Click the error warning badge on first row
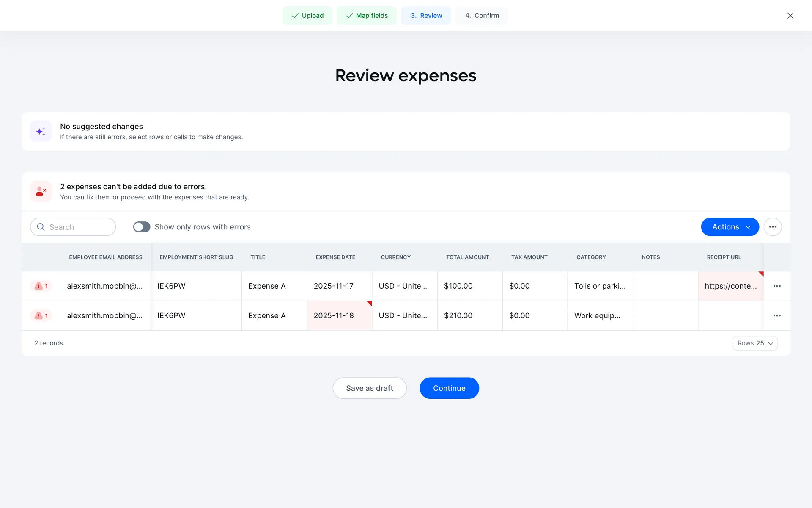The image size is (812, 508). (41, 286)
